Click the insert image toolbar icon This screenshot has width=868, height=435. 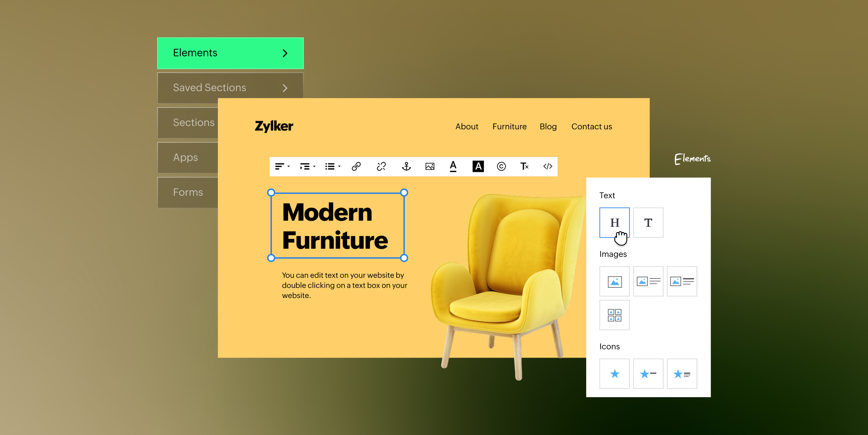pyautogui.click(x=430, y=166)
